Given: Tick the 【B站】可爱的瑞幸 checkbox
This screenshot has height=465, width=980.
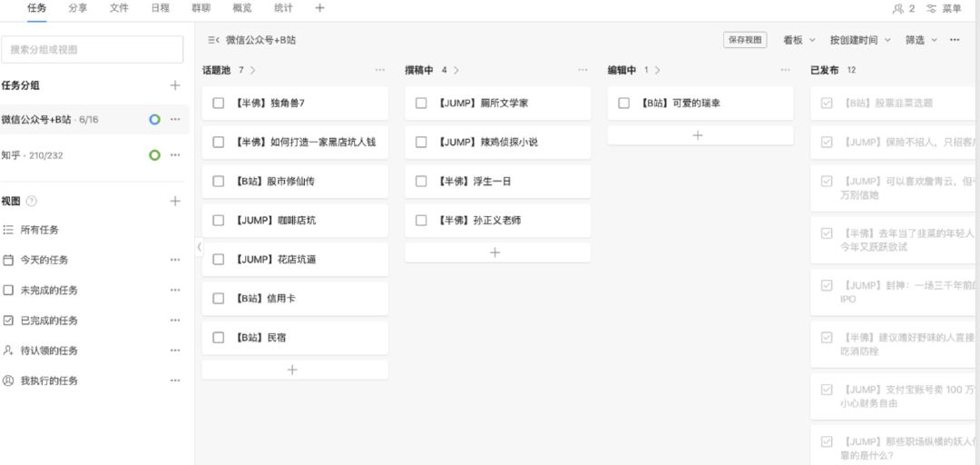Looking at the screenshot, I should pyautogui.click(x=623, y=104).
